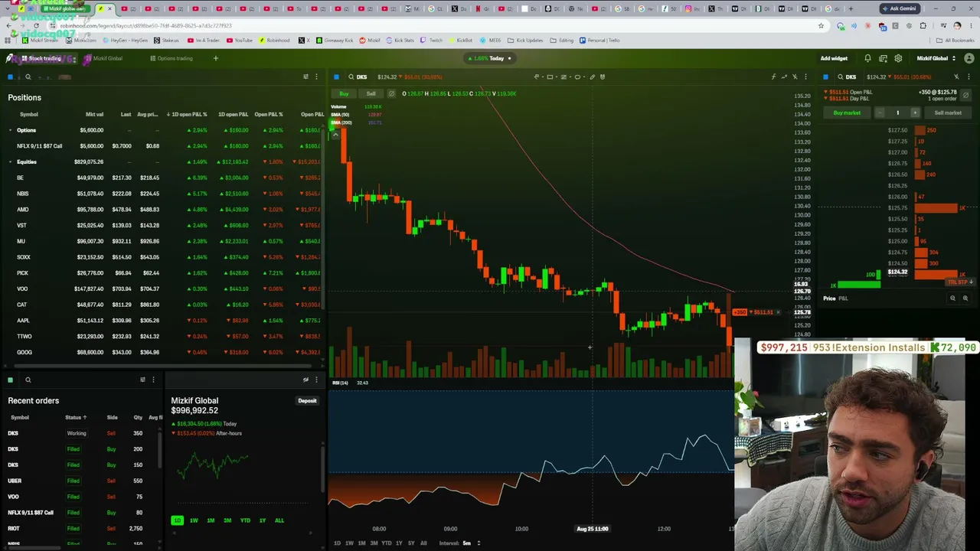Toggle the green link-color square in Recent orders

point(10,380)
